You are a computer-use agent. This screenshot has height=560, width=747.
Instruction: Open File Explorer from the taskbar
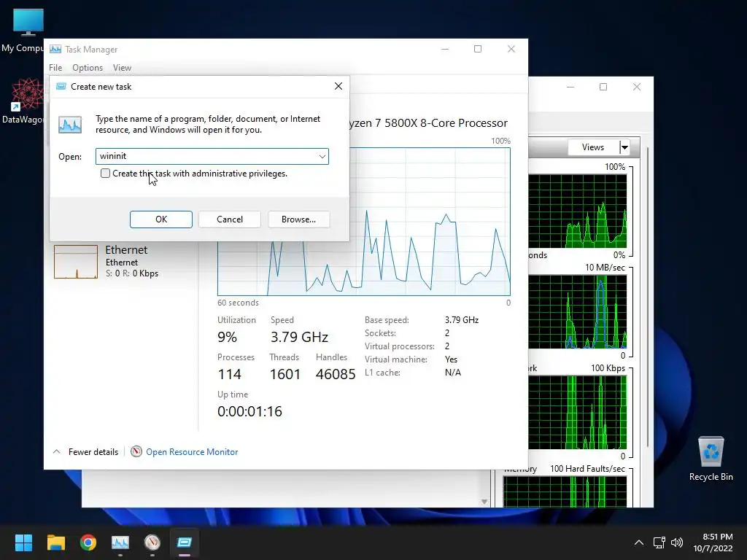[x=55, y=542]
